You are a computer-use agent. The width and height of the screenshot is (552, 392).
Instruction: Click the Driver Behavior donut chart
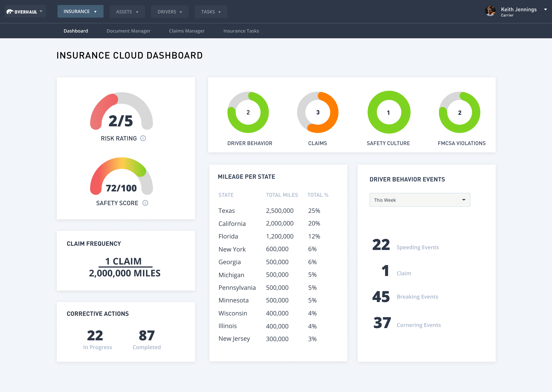pyautogui.click(x=248, y=113)
